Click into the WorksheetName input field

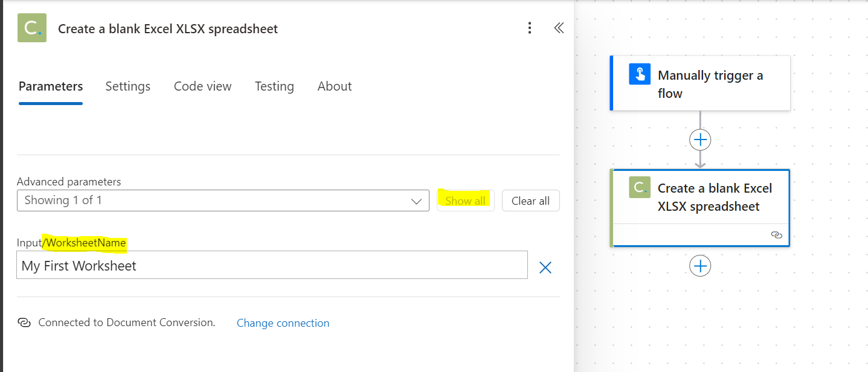point(272,265)
